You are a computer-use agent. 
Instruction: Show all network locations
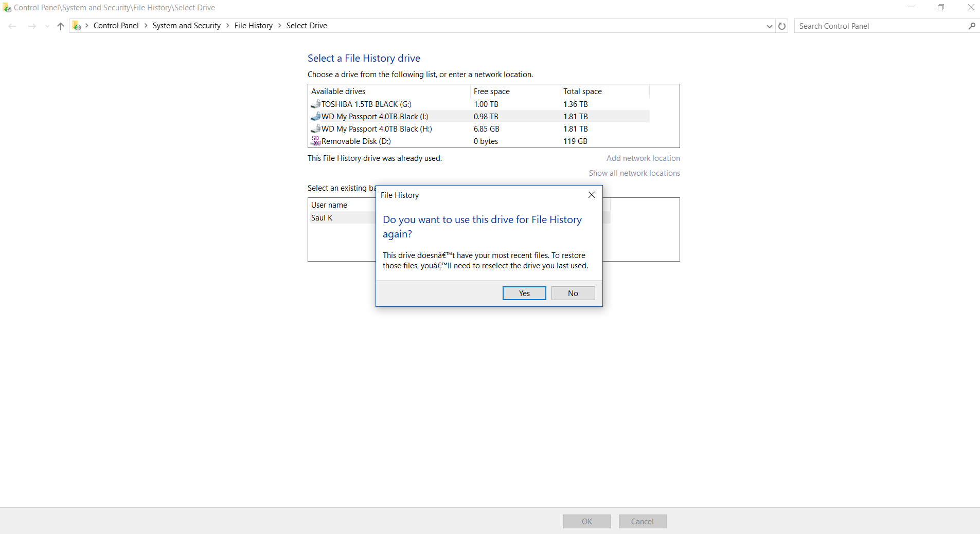634,173
